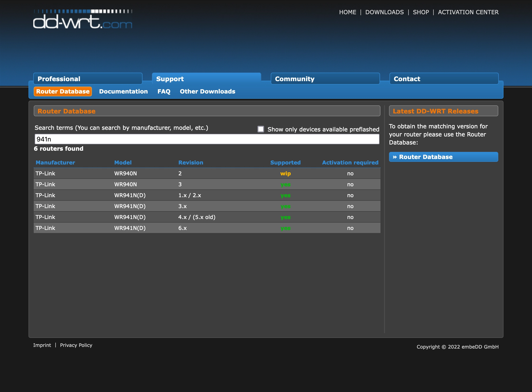
Task: Open the Other Downloads submenu item
Action: 208,92
